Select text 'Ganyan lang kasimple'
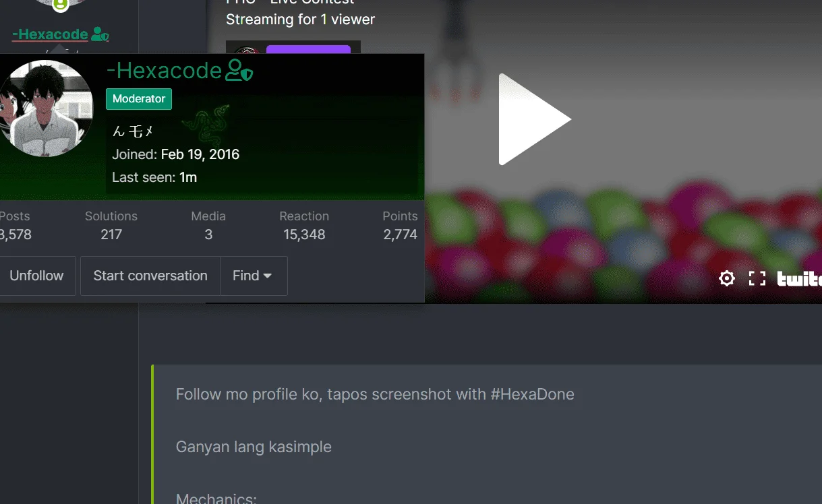The height and width of the screenshot is (504, 822). (x=254, y=447)
